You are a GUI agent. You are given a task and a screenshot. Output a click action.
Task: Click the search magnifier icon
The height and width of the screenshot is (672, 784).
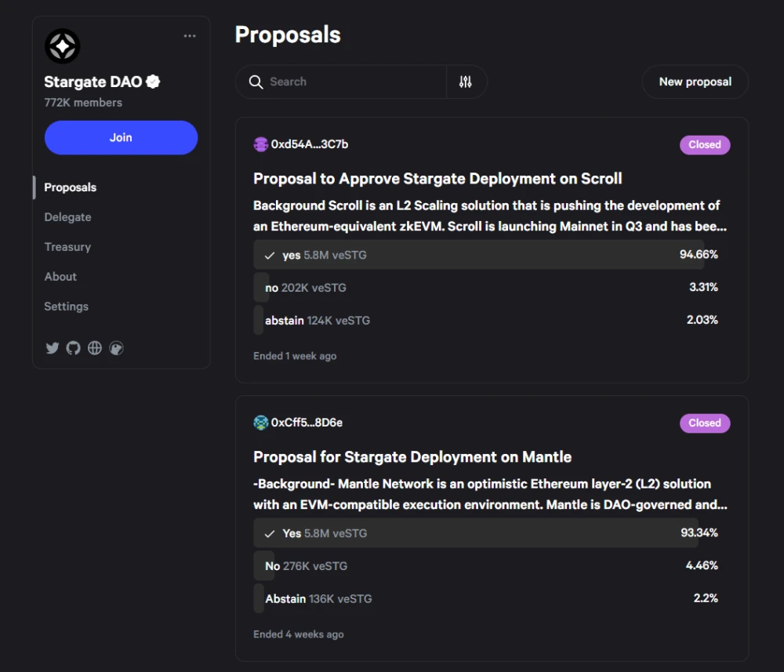(x=256, y=82)
